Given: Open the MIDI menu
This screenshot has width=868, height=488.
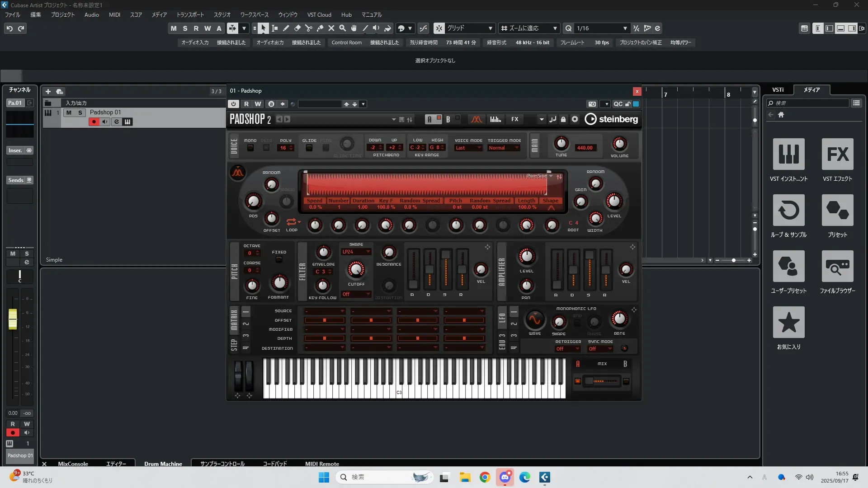Looking at the screenshot, I should tap(114, 15).
